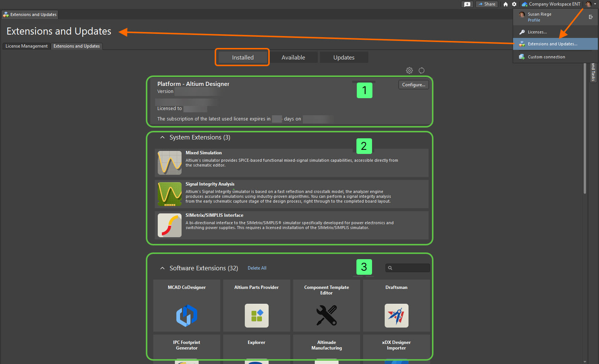This screenshot has height=364, width=599.
Task: Open the user dropdown arrow at top right
Action: pyautogui.click(x=595, y=4)
